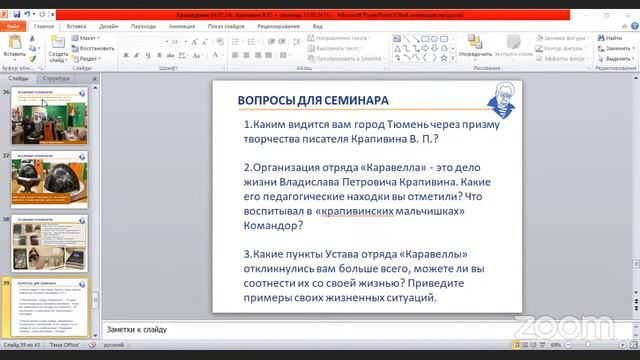
Task: Open the font color A button
Action: (215, 55)
